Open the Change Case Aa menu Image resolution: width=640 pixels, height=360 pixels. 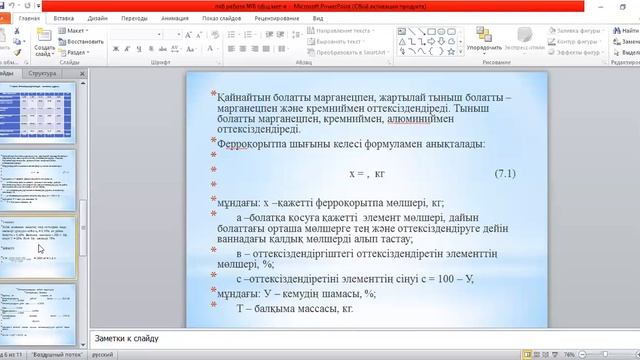190,49
